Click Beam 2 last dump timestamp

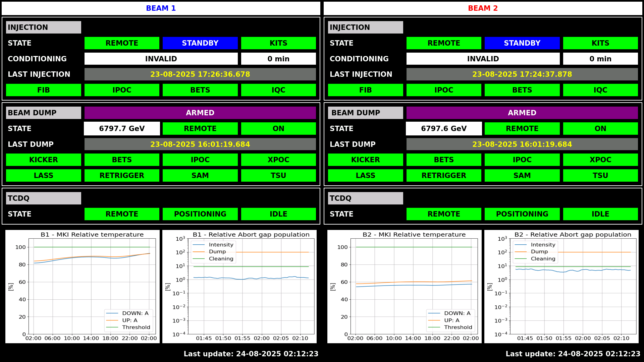(522, 144)
